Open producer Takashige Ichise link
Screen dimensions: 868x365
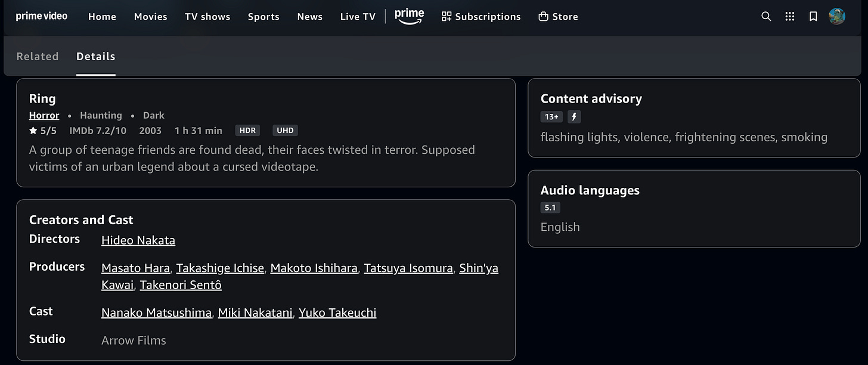[x=220, y=268]
